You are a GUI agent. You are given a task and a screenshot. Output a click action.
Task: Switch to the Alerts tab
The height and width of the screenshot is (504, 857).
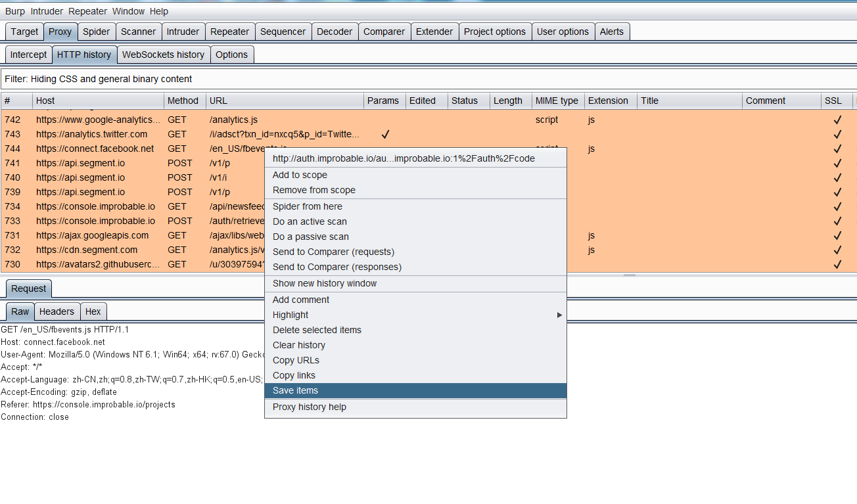pyautogui.click(x=611, y=32)
